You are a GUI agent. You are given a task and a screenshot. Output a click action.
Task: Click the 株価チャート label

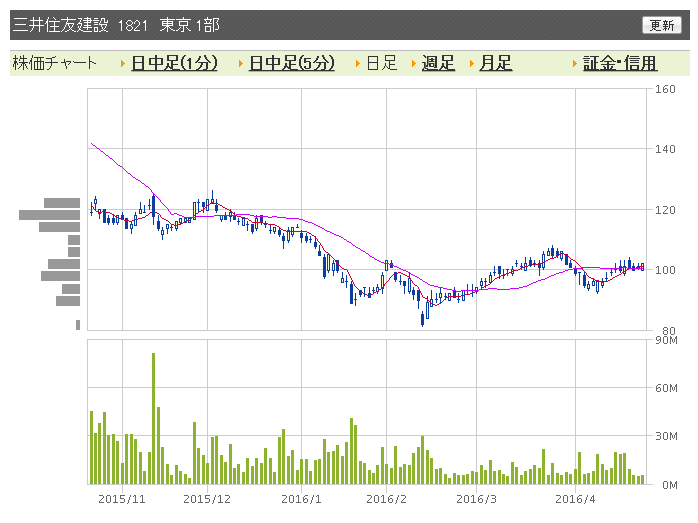(x=54, y=63)
